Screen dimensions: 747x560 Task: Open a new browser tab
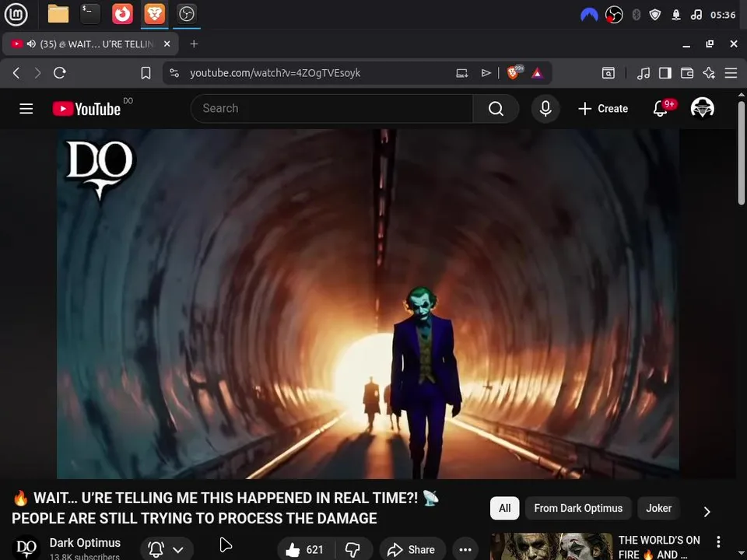pos(194,44)
